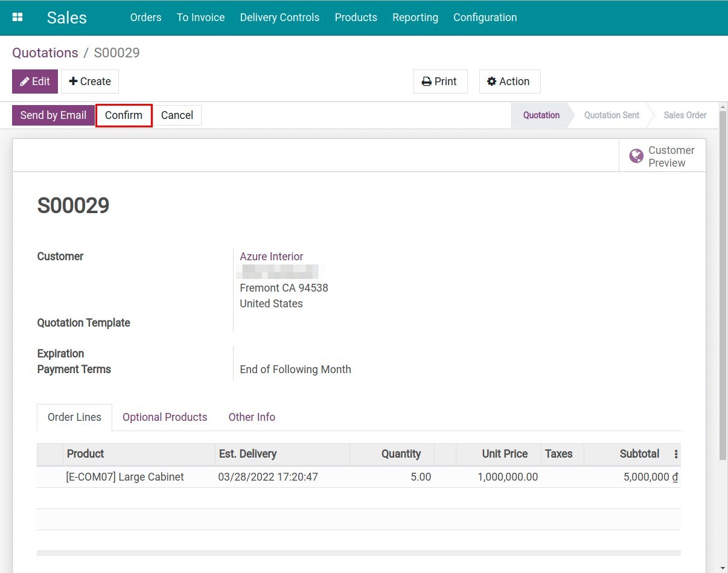Select the Sales Order status stage
This screenshot has width=728, height=573.
tap(685, 115)
